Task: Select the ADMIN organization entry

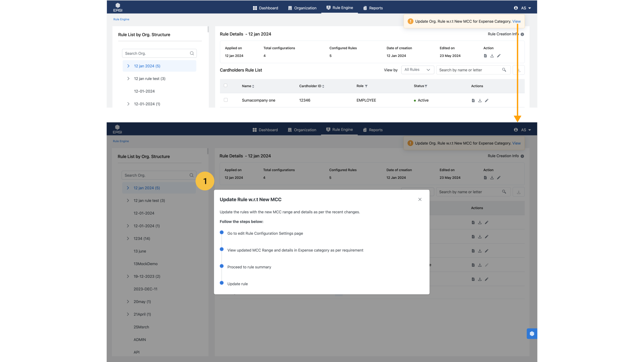Action: (x=140, y=340)
